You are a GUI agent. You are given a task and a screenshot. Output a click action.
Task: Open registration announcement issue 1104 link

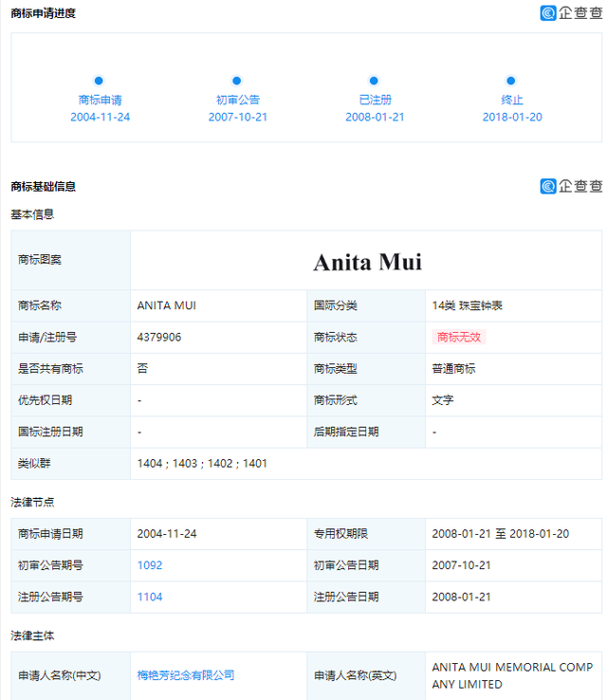click(x=150, y=597)
